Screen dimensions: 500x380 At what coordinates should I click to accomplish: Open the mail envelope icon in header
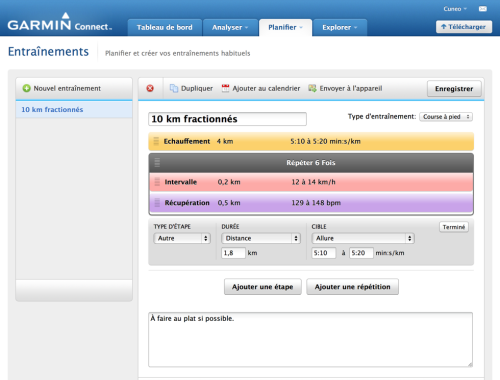coord(483,9)
